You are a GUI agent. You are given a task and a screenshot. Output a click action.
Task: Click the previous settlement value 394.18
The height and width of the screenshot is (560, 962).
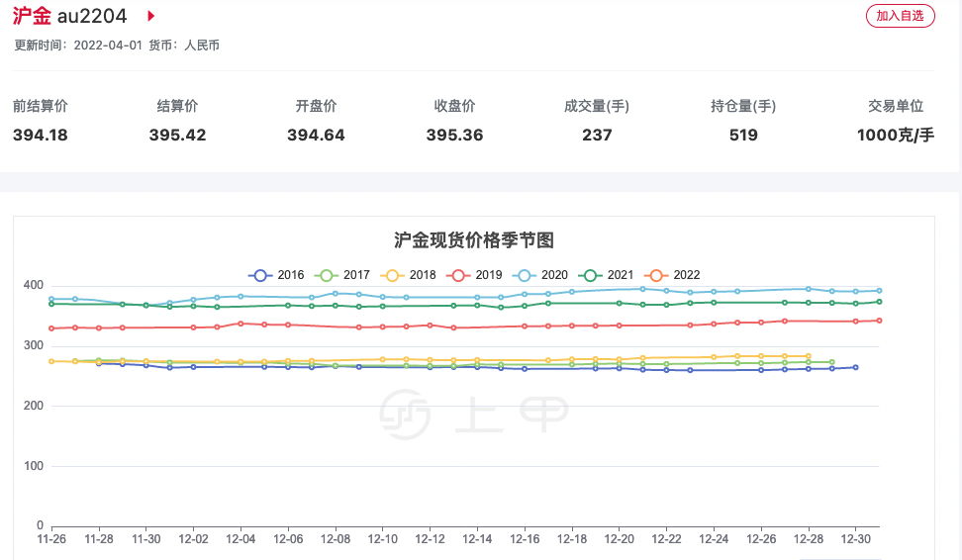(x=41, y=135)
